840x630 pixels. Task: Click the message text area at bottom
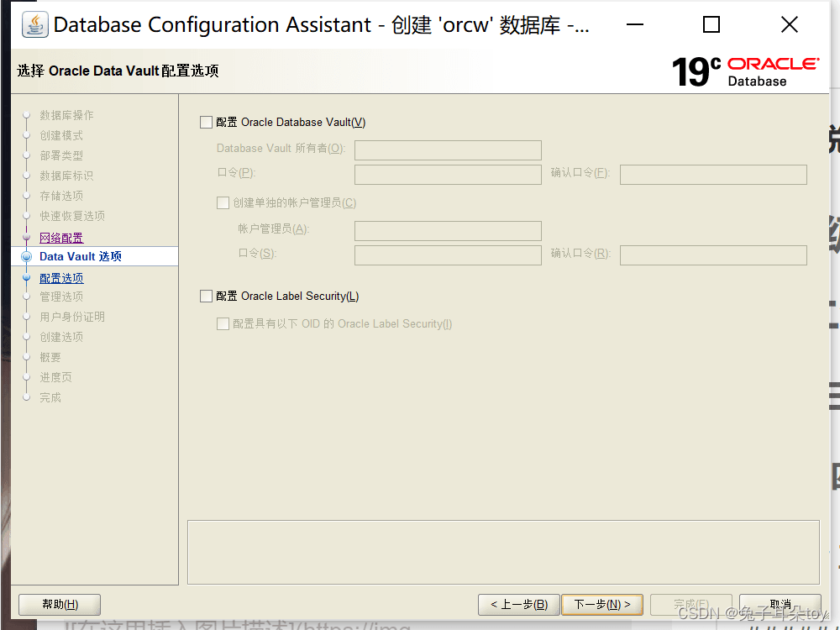click(503, 551)
